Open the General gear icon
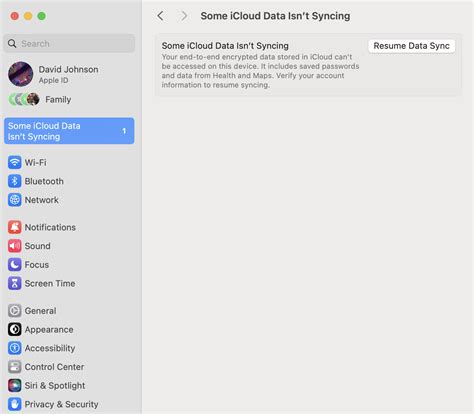The height and width of the screenshot is (414, 474). (15, 311)
